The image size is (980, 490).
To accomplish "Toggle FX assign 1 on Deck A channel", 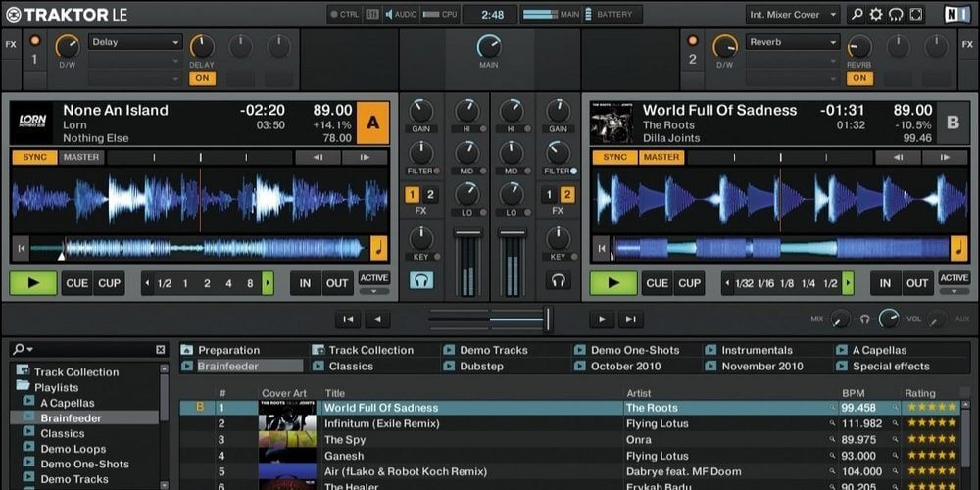I will (x=412, y=195).
